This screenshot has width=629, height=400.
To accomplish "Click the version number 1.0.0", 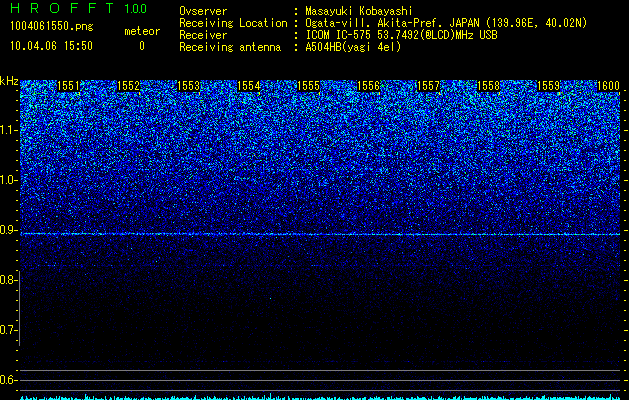I will [136, 8].
